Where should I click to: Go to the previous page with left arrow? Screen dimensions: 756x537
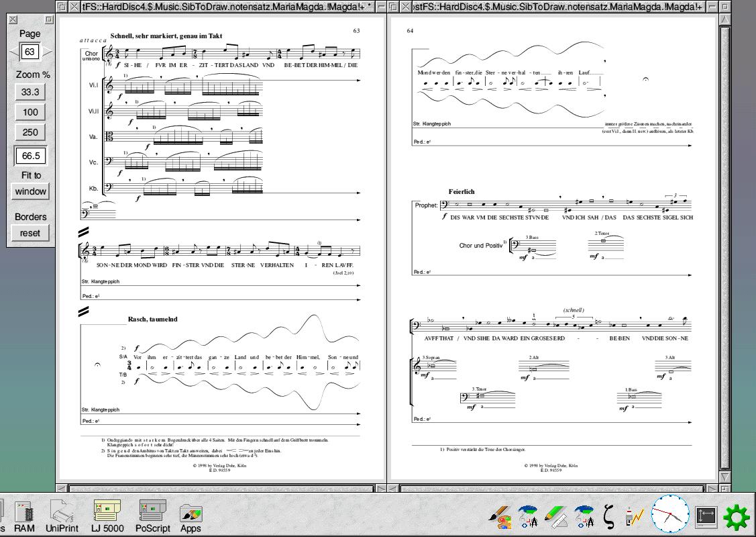point(14,52)
